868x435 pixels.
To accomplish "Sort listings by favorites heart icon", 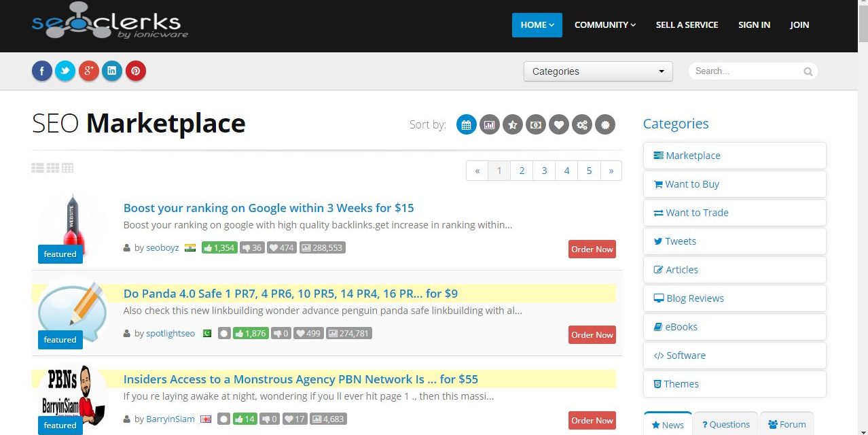I will (559, 124).
